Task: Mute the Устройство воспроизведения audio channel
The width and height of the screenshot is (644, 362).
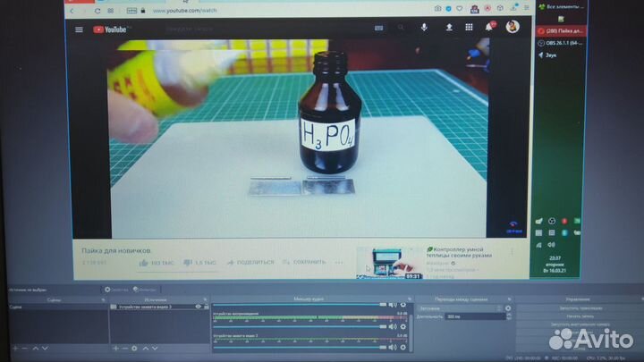Action: pos(393,327)
